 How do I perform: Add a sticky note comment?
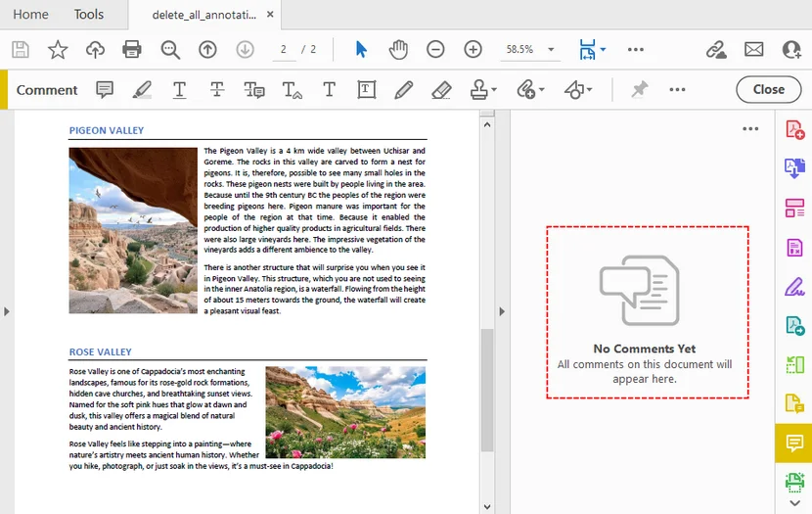click(105, 90)
